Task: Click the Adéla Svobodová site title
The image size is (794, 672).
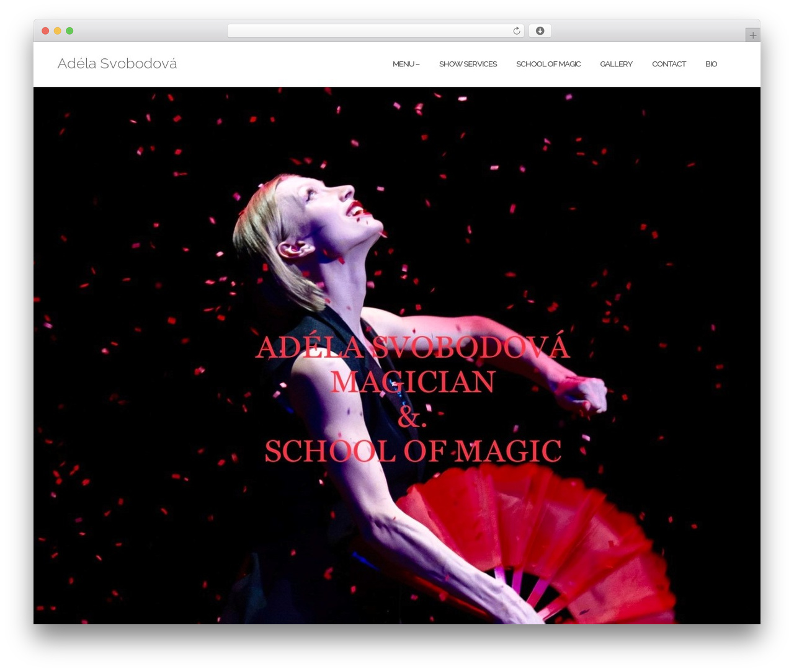Action: (x=117, y=63)
